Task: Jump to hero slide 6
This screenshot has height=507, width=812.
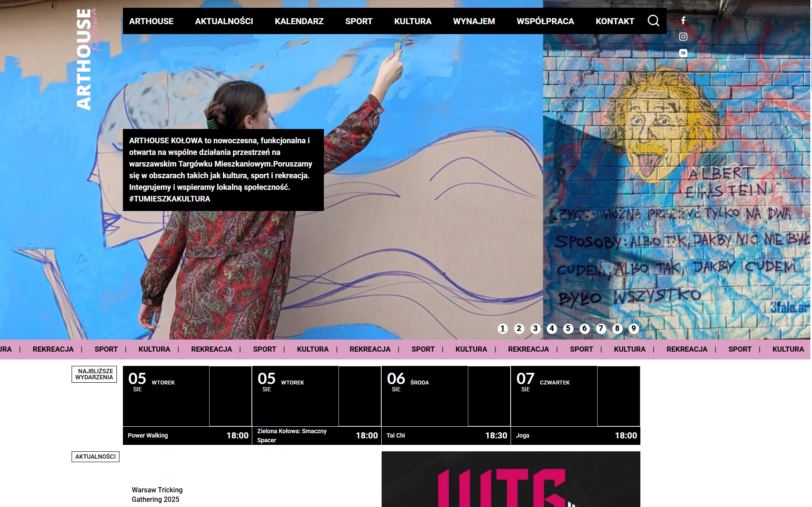Action: pos(584,329)
